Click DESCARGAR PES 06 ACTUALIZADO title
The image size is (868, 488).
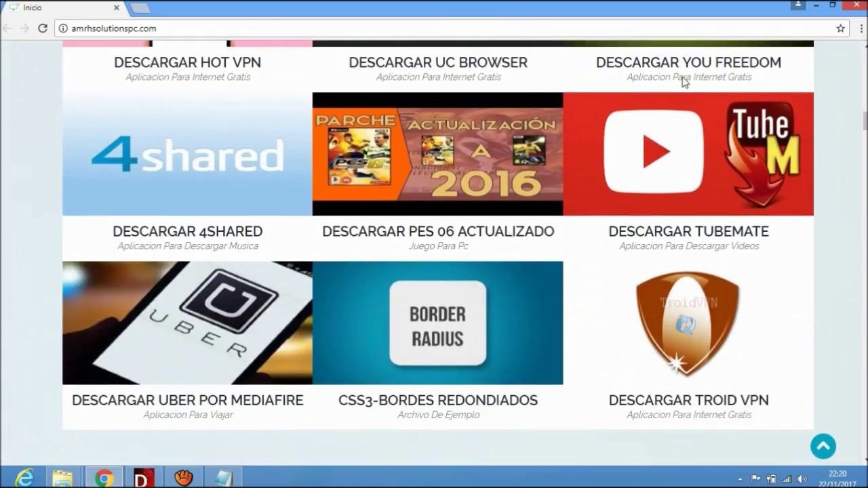[x=438, y=231]
